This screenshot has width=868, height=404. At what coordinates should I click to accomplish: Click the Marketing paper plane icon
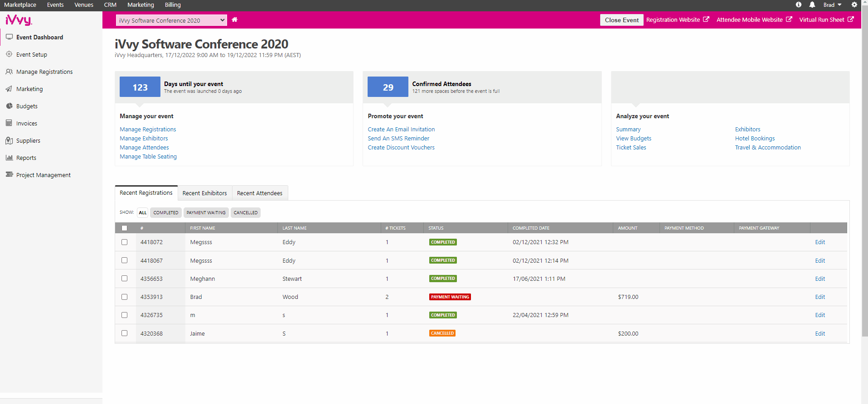9,89
